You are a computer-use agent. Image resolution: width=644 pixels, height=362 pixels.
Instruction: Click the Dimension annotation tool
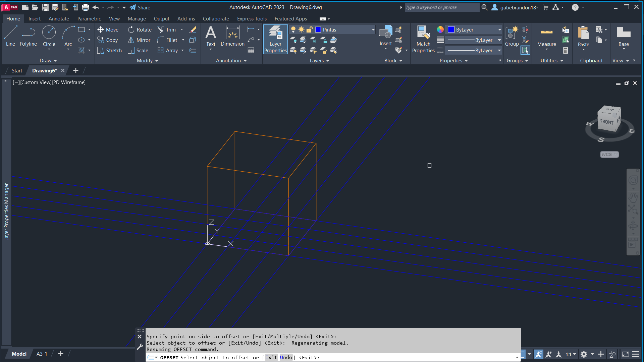[x=232, y=36]
